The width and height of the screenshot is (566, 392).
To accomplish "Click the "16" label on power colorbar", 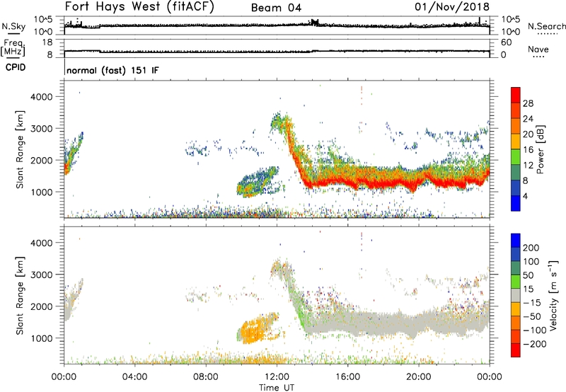I will coord(528,150).
